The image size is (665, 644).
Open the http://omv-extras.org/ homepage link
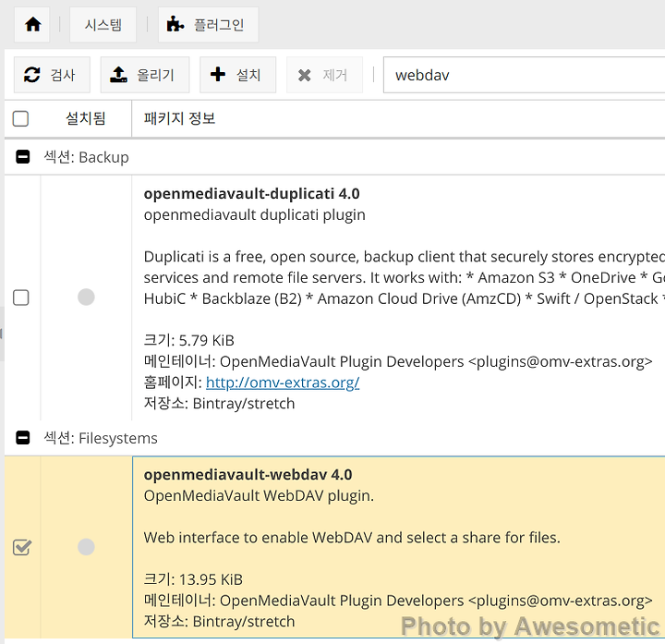(x=283, y=383)
